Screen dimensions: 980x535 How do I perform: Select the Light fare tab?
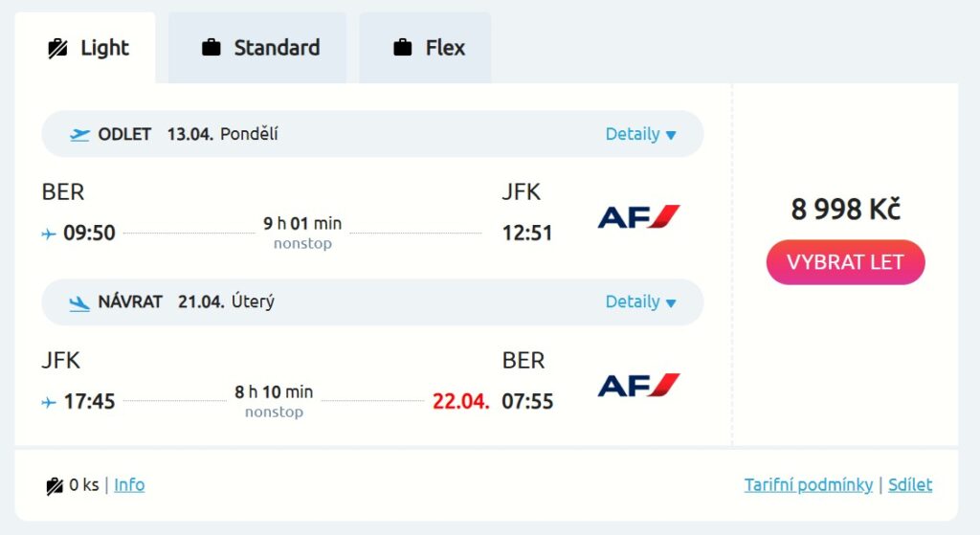click(87, 48)
